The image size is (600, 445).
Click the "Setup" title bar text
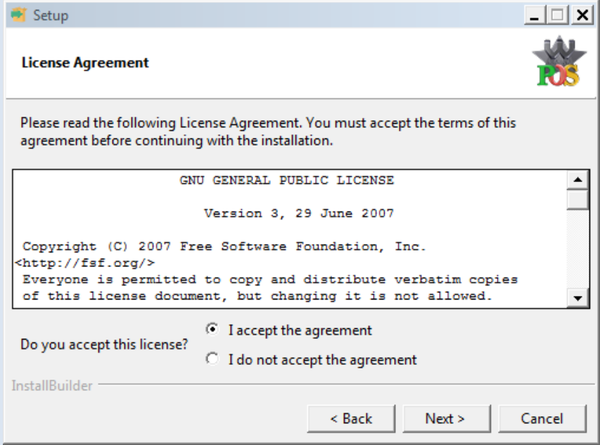[x=51, y=15]
